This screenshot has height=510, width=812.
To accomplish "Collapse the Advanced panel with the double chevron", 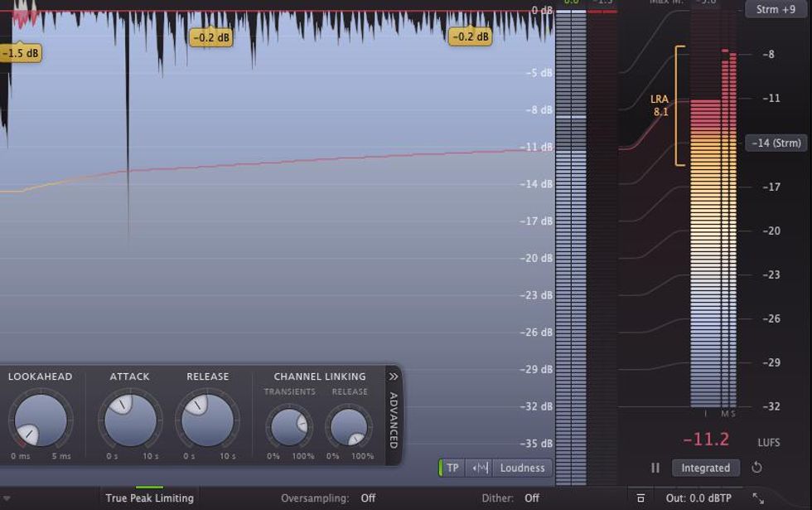I will (394, 376).
